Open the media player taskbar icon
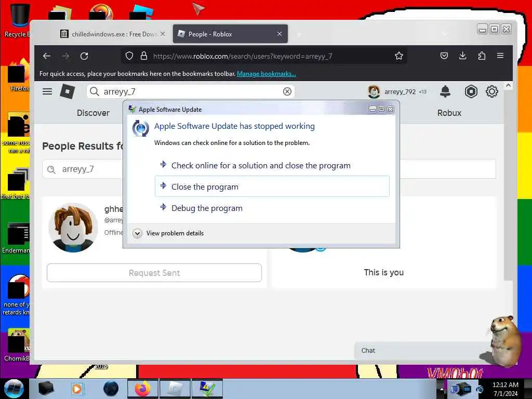The height and width of the screenshot is (399, 532). click(77, 389)
